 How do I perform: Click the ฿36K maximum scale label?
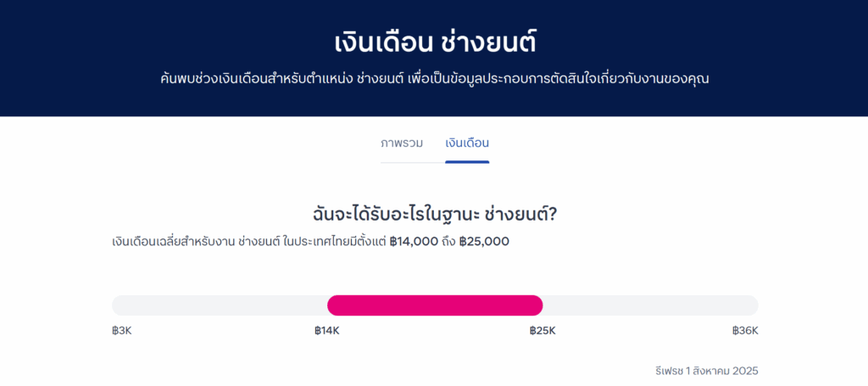[745, 331]
